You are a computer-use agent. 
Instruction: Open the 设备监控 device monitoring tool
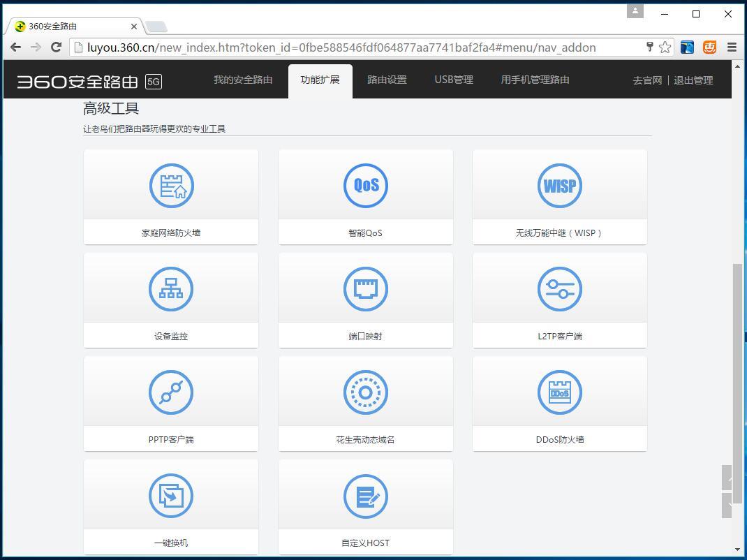pos(170,299)
